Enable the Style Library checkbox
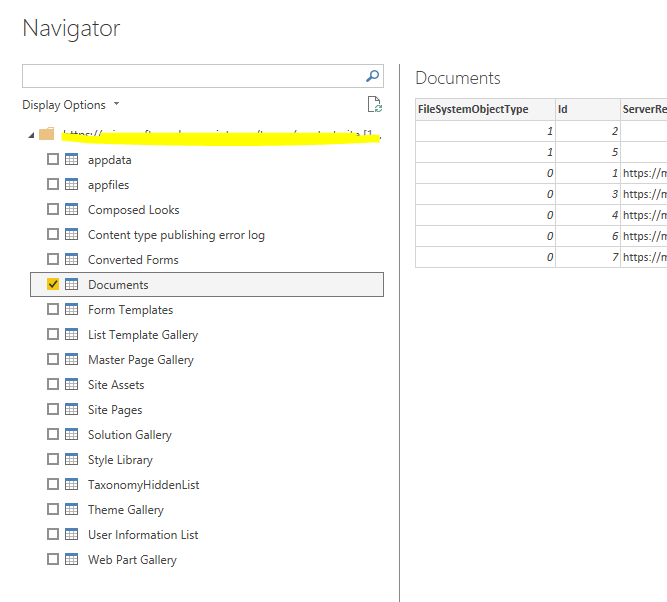The width and height of the screenshot is (667, 602). point(53,459)
